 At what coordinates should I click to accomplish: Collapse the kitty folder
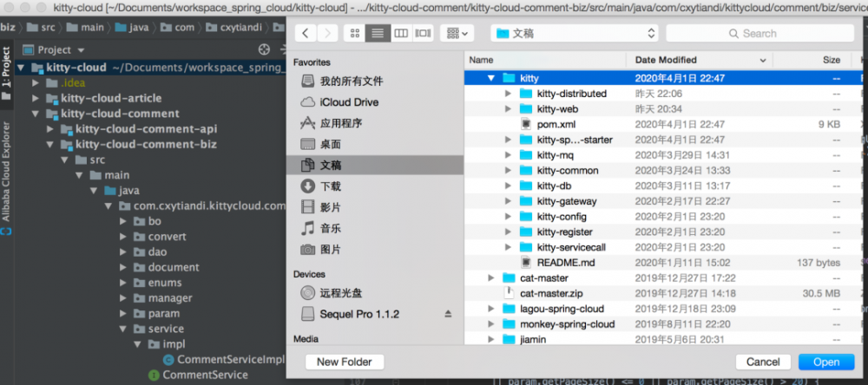coord(490,79)
